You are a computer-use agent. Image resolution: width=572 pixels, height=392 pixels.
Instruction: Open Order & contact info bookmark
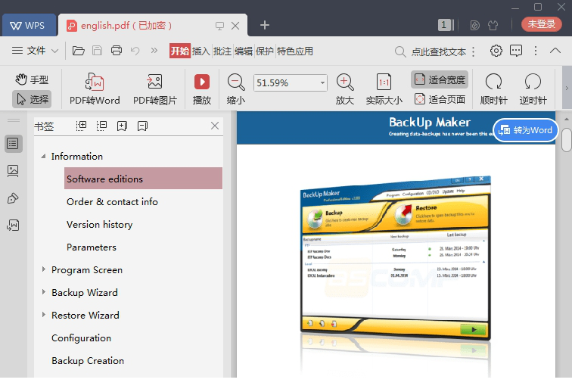112,202
